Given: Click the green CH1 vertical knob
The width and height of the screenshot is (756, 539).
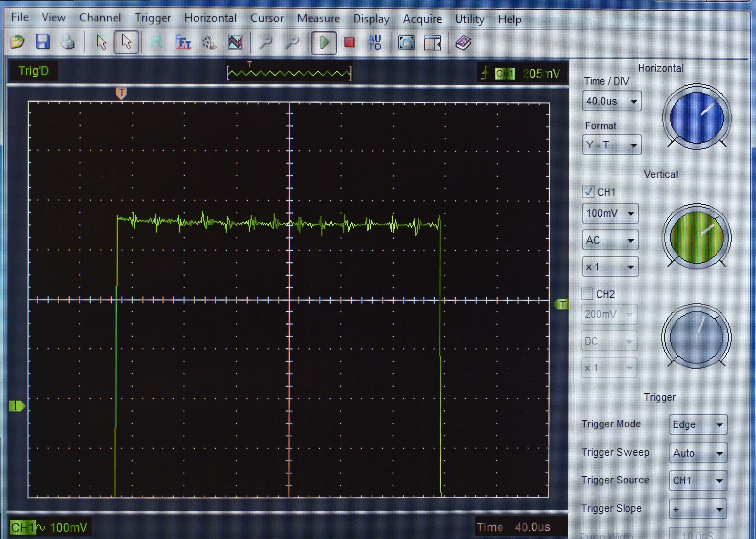Looking at the screenshot, I should [x=697, y=237].
